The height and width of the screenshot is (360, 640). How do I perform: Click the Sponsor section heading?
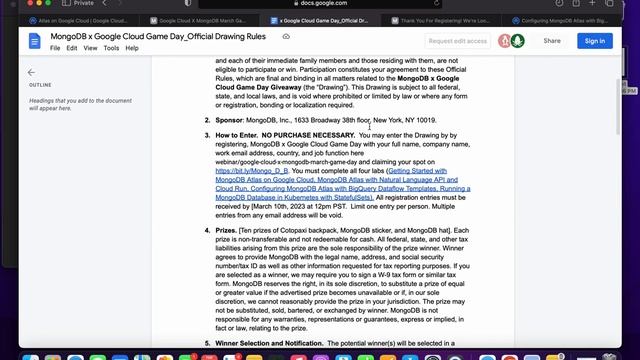(229, 120)
